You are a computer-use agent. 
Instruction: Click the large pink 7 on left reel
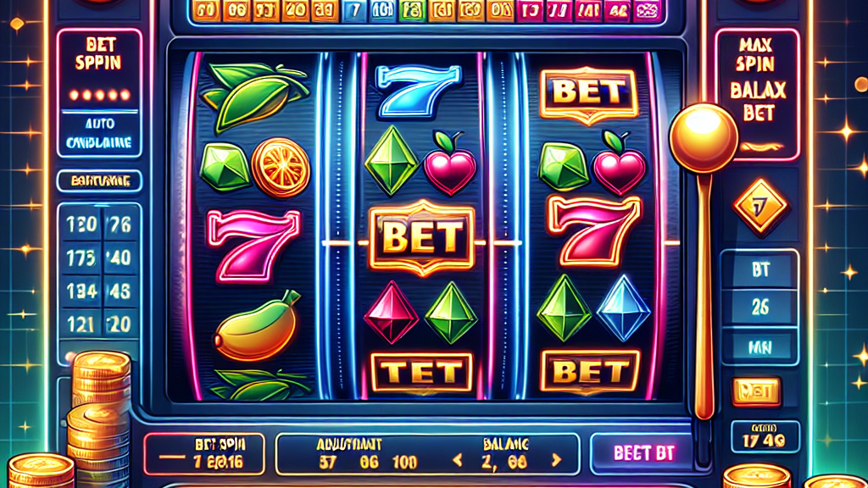253,245
